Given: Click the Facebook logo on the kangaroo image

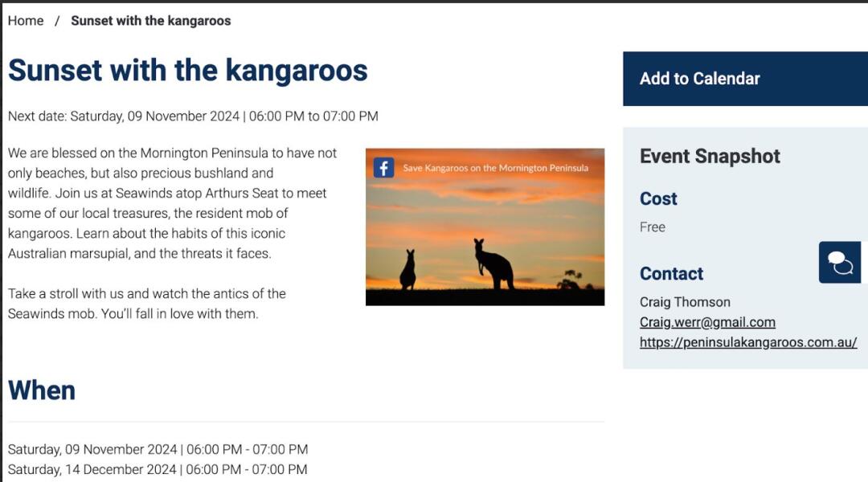Looking at the screenshot, I should [383, 168].
